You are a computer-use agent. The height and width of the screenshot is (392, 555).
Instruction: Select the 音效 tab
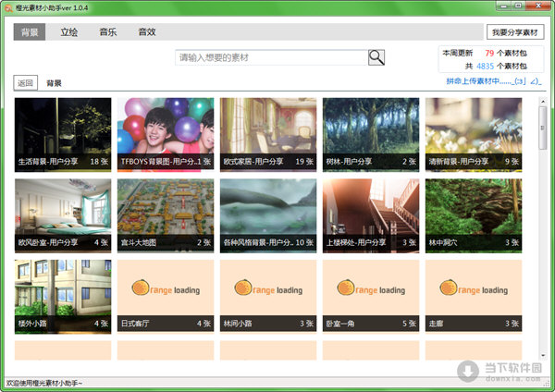tap(146, 32)
